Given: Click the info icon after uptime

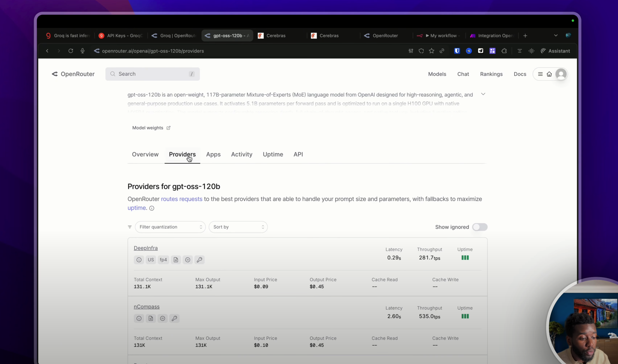Looking at the screenshot, I should (x=152, y=208).
